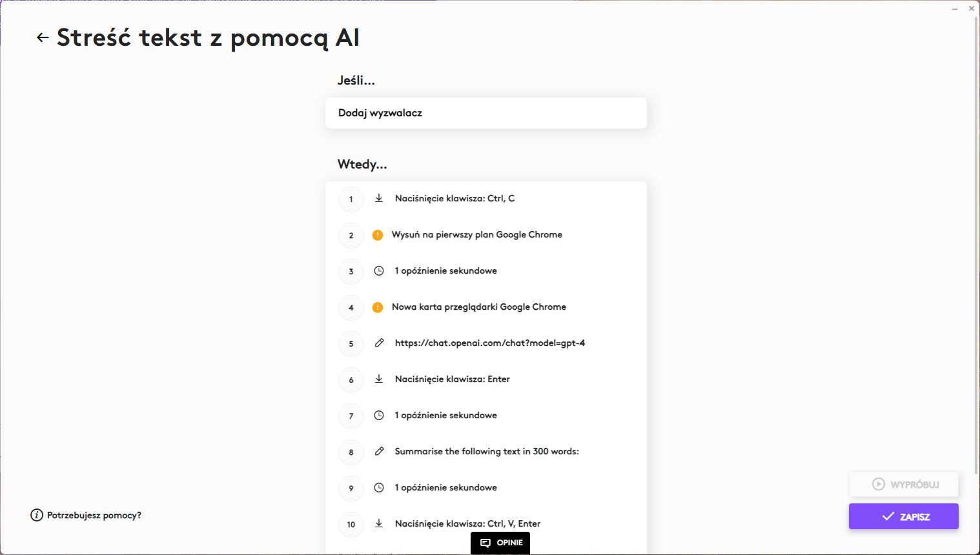Open Potrzebujesz pomocy? help link

point(94,515)
